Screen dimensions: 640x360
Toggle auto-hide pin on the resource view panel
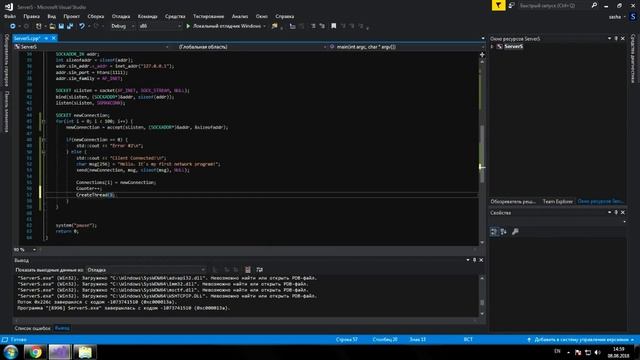click(x=616, y=38)
